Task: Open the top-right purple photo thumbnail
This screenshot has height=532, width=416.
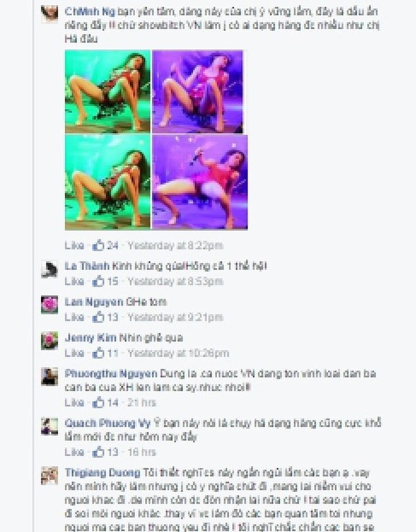Action: (x=198, y=91)
